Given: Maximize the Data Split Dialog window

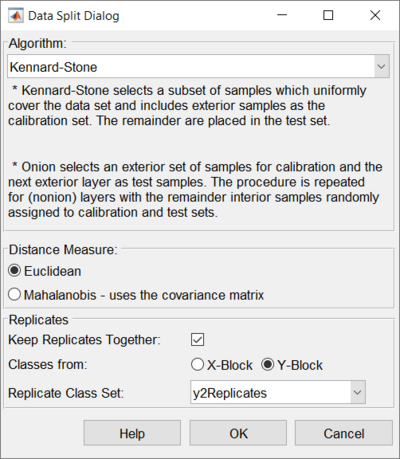Looking at the screenshot, I should pos(328,15).
